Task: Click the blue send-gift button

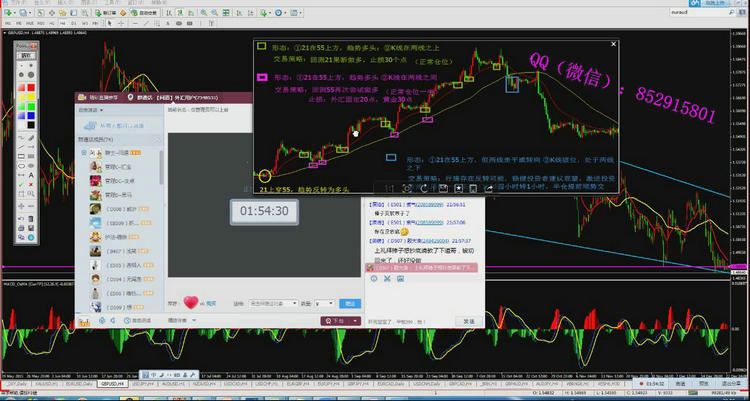Action: tap(350, 303)
